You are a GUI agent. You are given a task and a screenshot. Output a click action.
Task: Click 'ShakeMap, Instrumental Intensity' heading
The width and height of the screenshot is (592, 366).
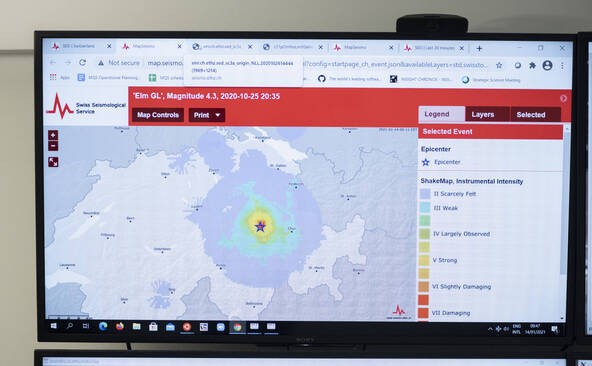tap(472, 181)
